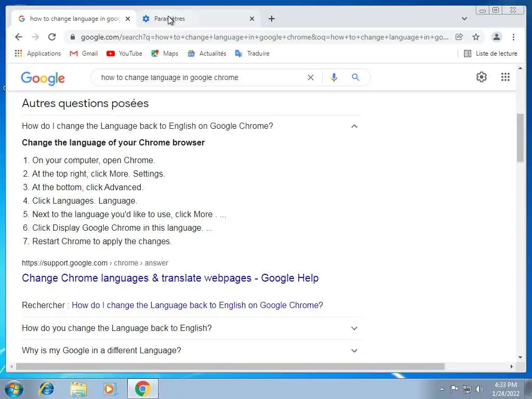Screen dimensions: 532x399
Task: Click the horizontal scroll left arrow
Action: [11, 366]
